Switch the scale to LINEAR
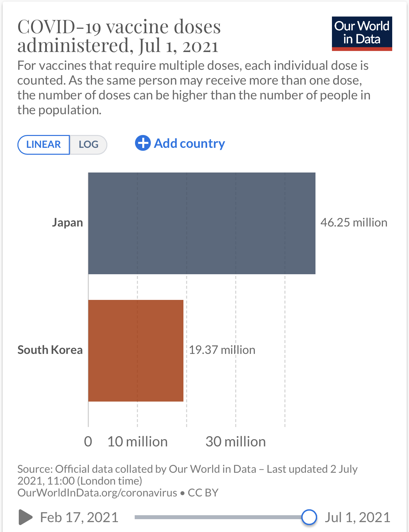 (43, 145)
